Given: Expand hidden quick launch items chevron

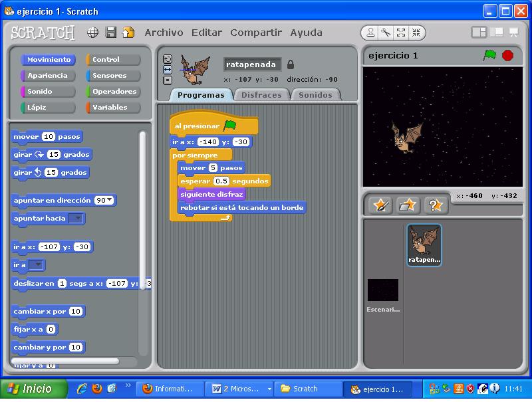Looking at the screenshot, I should coord(128,385).
